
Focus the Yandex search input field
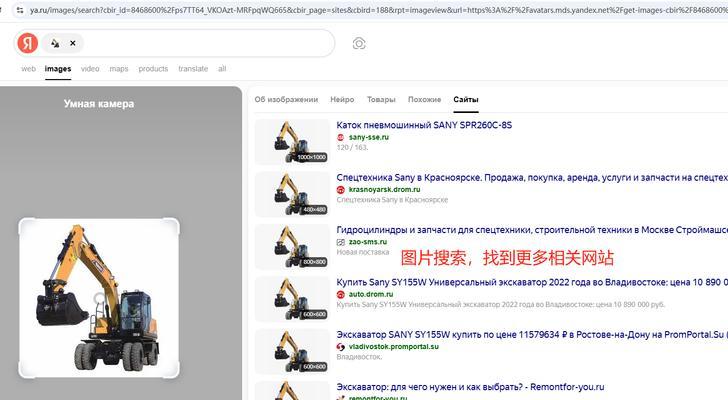pyautogui.click(x=207, y=43)
